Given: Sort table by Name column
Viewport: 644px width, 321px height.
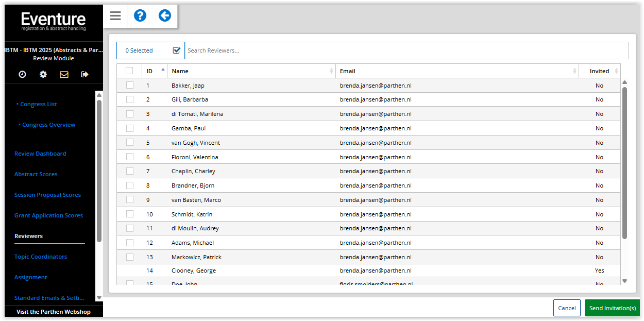Looking at the screenshot, I should pyautogui.click(x=251, y=71).
